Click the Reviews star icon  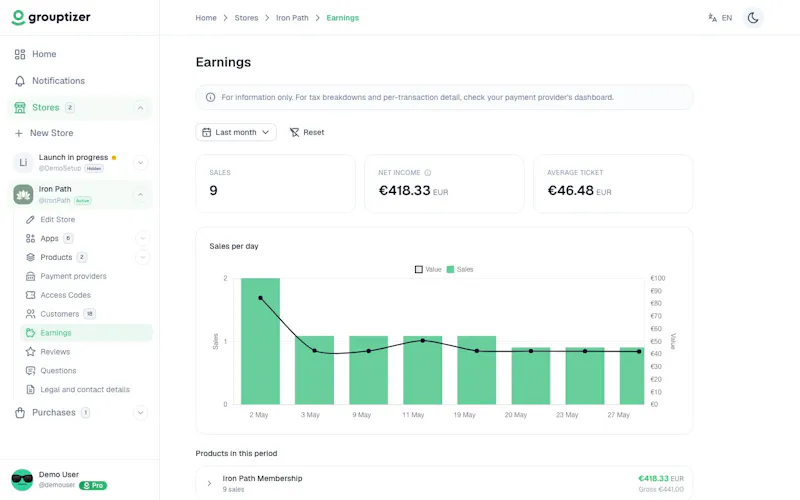30,352
